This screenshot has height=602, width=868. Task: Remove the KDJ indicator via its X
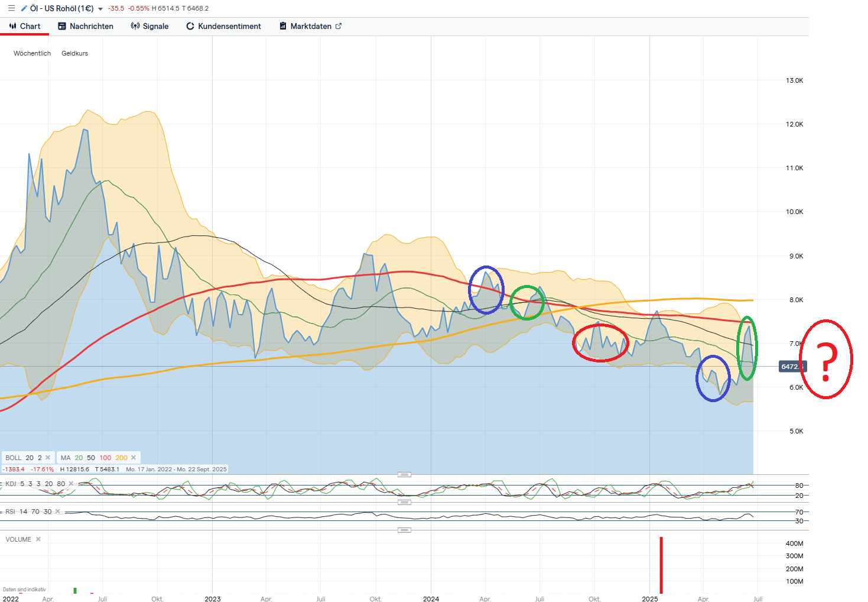tap(71, 484)
